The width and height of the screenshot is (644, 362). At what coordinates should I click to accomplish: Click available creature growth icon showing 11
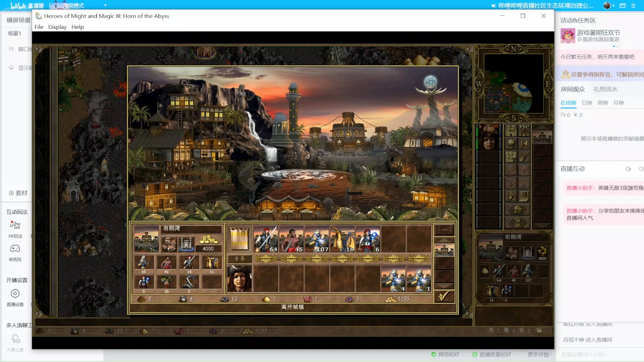coord(212,262)
